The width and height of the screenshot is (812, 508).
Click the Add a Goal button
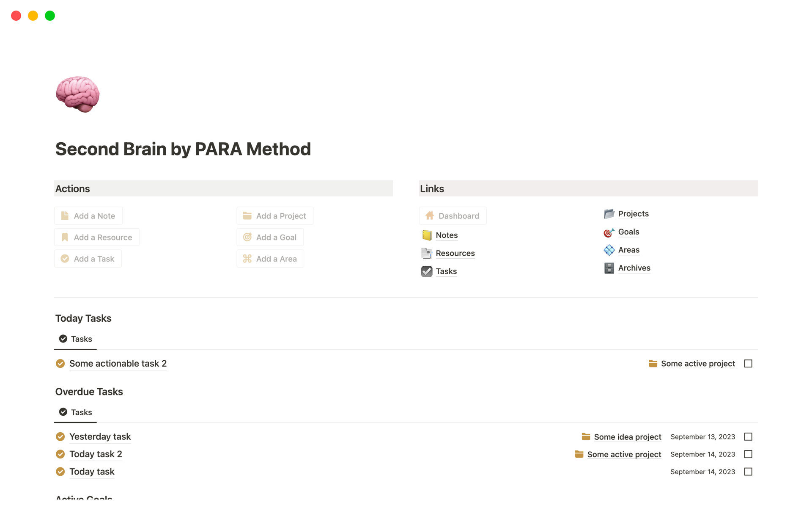click(x=270, y=237)
